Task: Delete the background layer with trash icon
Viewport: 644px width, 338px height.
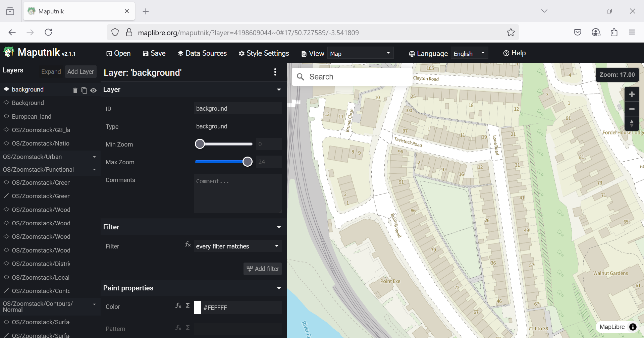Action: pos(75,90)
